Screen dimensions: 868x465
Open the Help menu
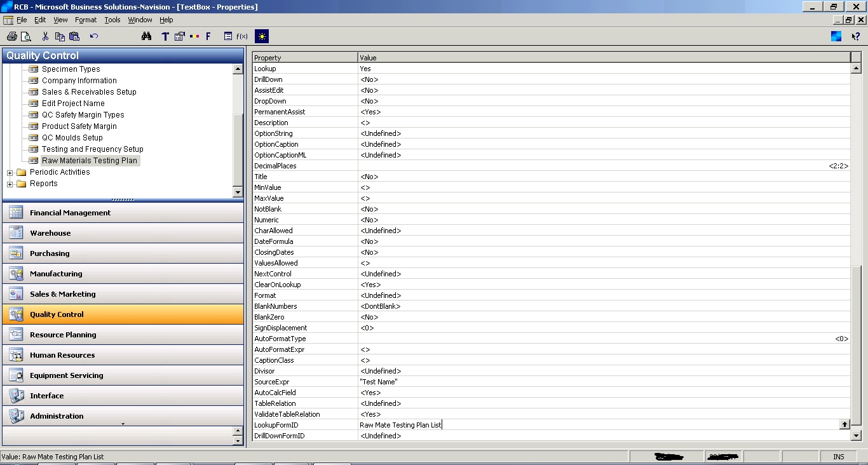(166, 20)
